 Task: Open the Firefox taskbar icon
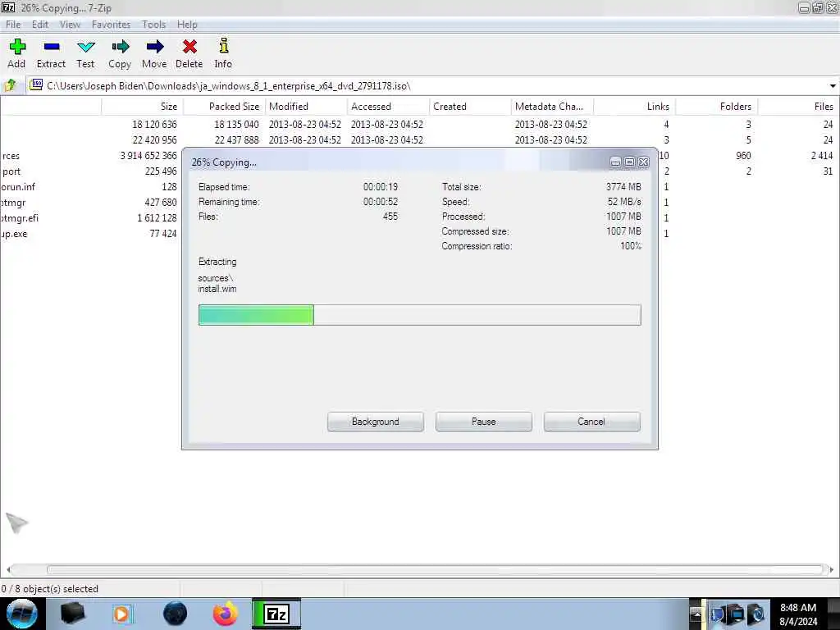coord(226,614)
